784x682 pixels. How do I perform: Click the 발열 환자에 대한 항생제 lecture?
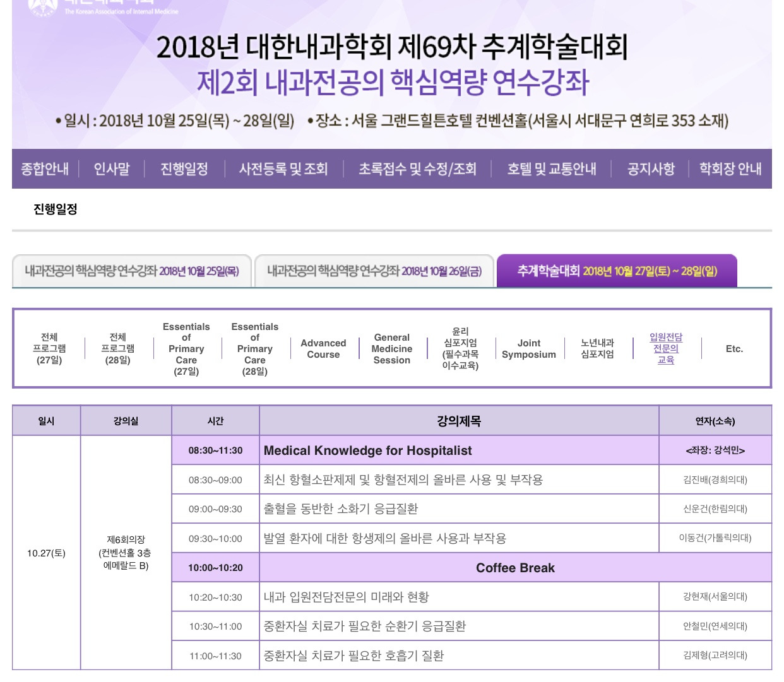coord(385,539)
